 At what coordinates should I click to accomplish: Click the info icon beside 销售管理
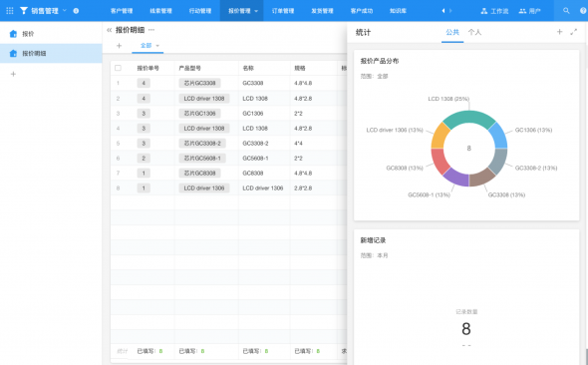tap(76, 11)
